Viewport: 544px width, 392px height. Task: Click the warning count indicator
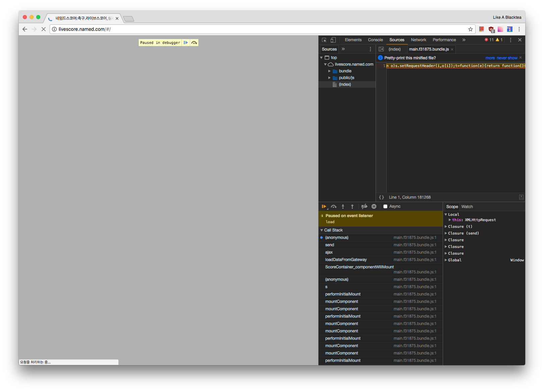pos(499,40)
